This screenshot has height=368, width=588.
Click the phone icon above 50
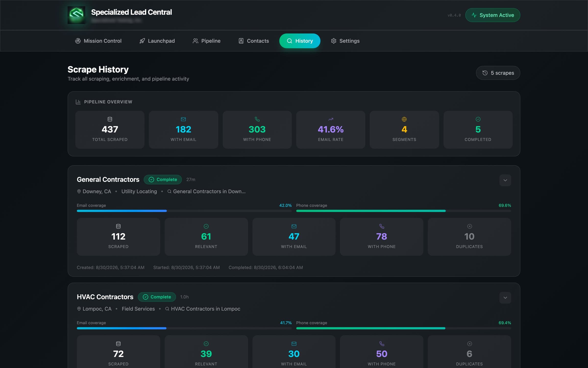[382, 344]
